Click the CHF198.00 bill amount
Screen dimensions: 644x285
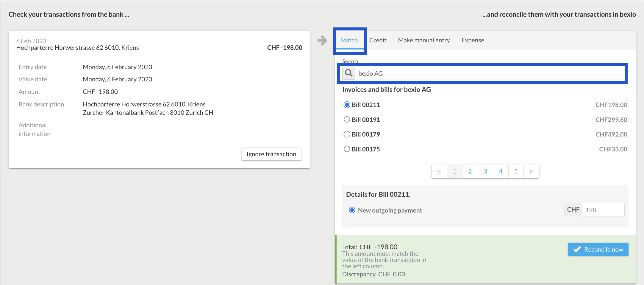(x=611, y=105)
